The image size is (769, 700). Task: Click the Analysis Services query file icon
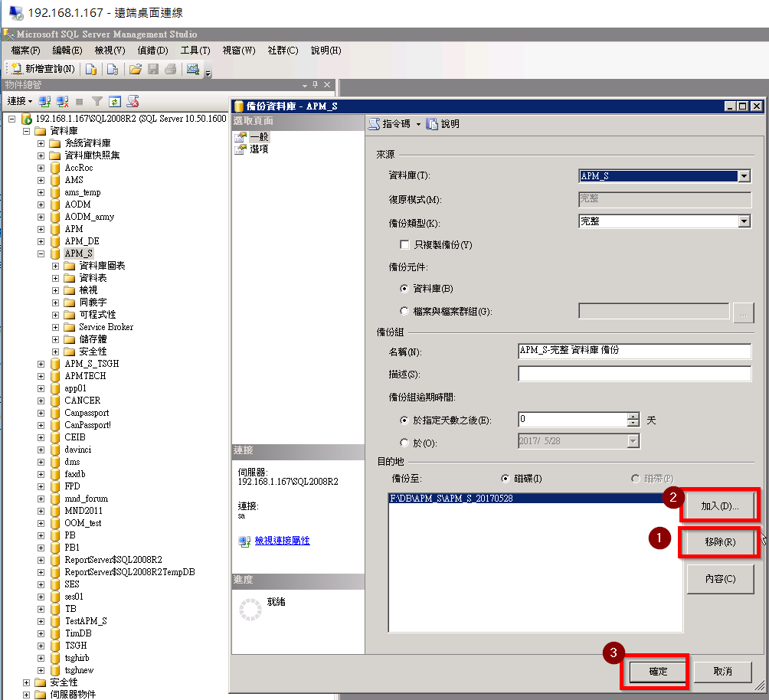point(113,69)
